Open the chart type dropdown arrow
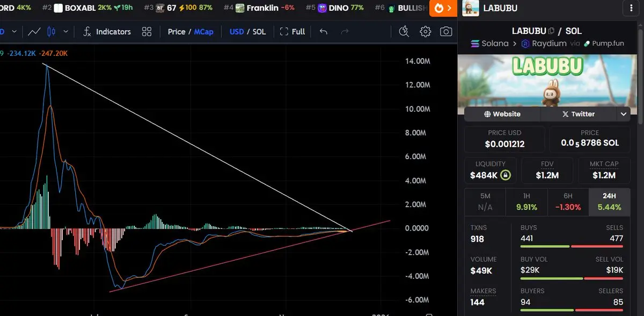644x316 pixels. click(66, 32)
